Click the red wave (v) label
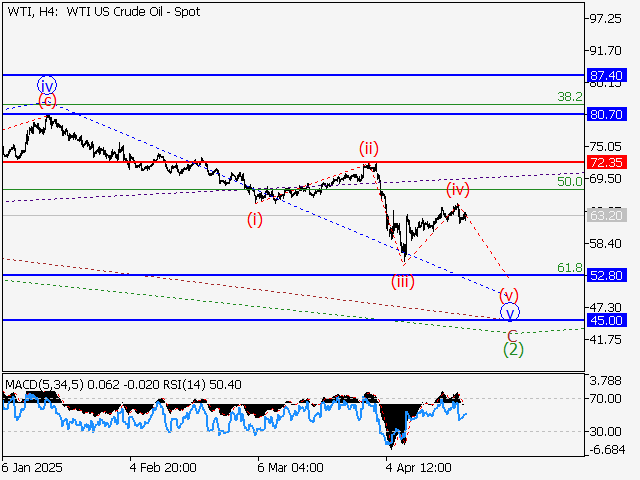 [509, 294]
